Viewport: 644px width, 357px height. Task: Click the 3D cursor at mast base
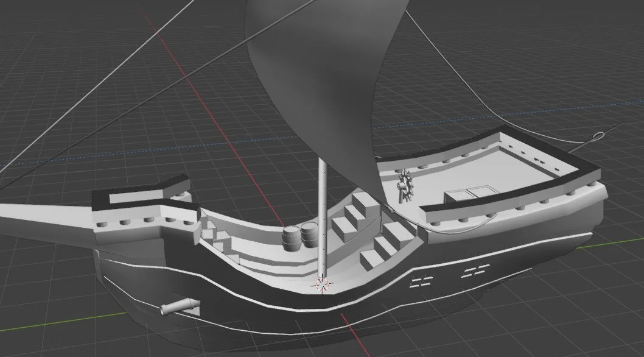coord(321,285)
